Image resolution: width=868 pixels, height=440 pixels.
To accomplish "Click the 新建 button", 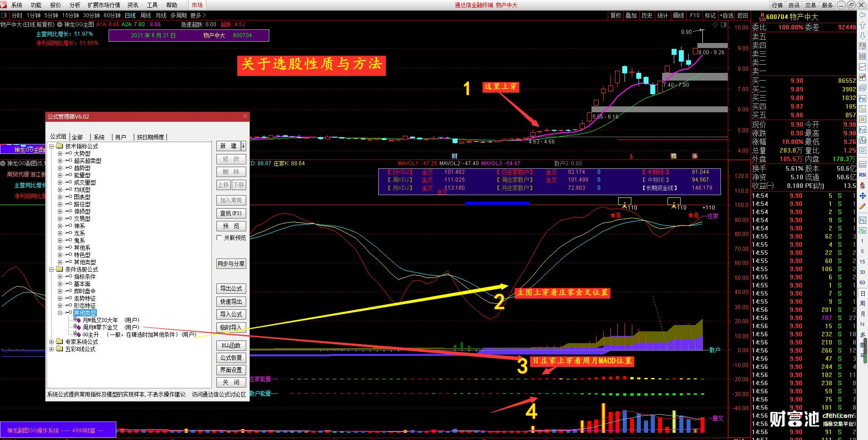I will 229,146.
